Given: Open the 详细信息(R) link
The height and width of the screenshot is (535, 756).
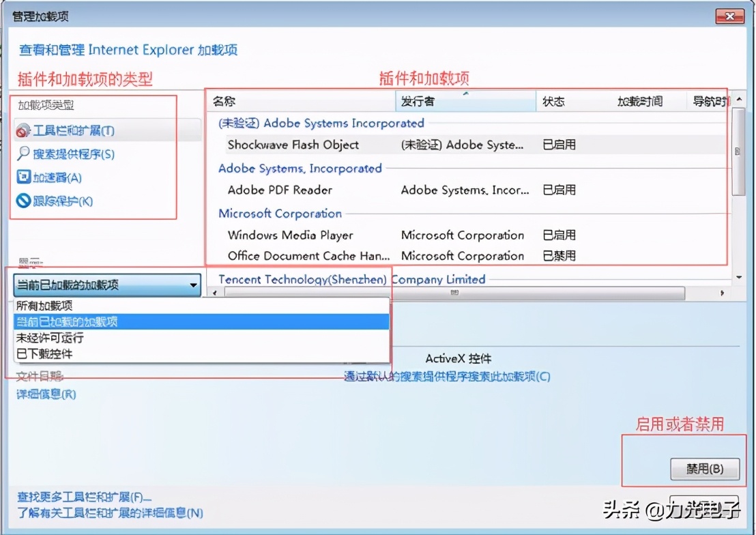Looking at the screenshot, I should pyautogui.click(x=46, y=394).
